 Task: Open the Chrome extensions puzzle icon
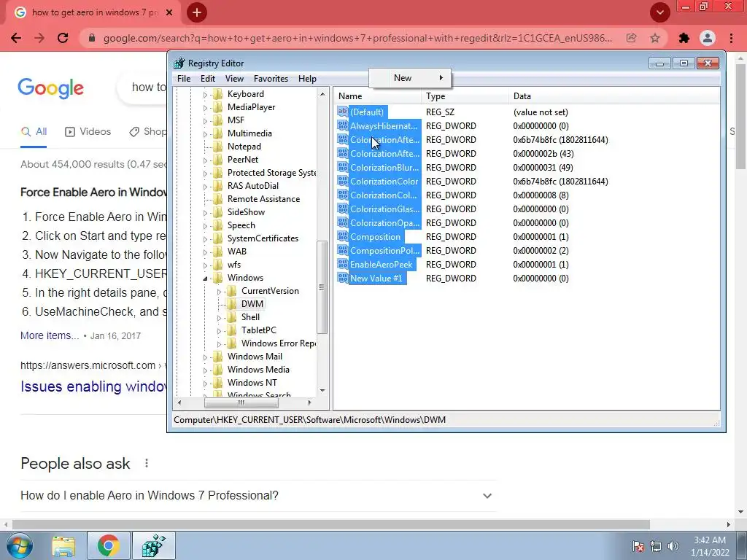(684, 38)
